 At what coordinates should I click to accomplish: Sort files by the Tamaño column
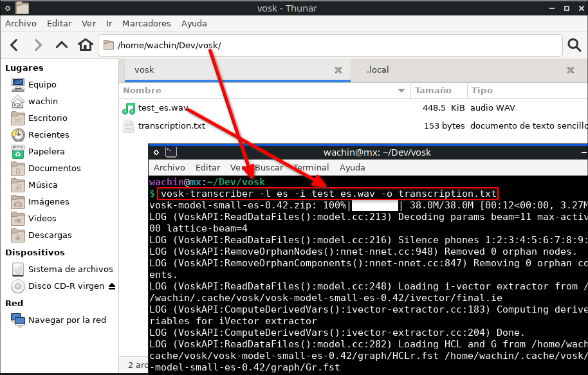point(439,91)
